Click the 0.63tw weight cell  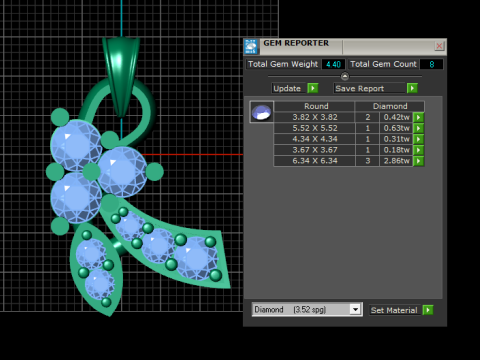396,128
